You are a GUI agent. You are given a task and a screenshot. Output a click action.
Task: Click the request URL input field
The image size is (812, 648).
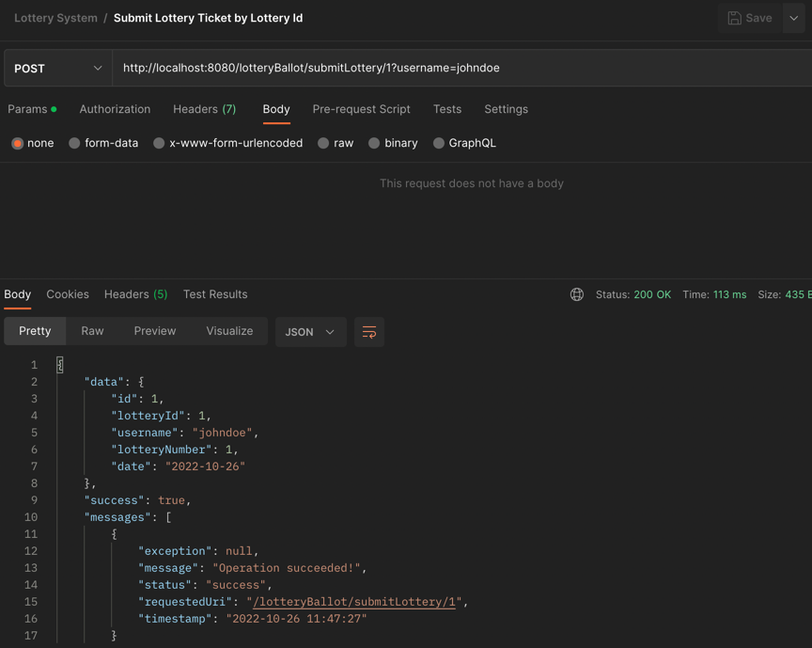click(x=462, y=68)
